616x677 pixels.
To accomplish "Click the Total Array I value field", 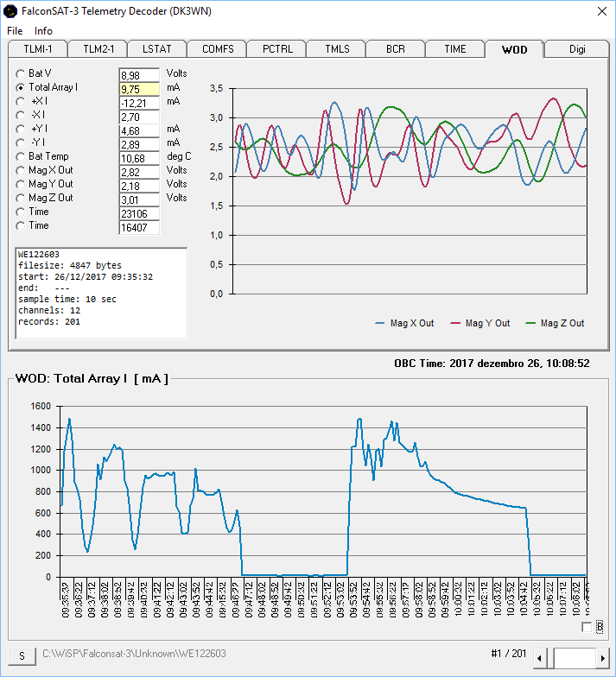I will (139, 89).
